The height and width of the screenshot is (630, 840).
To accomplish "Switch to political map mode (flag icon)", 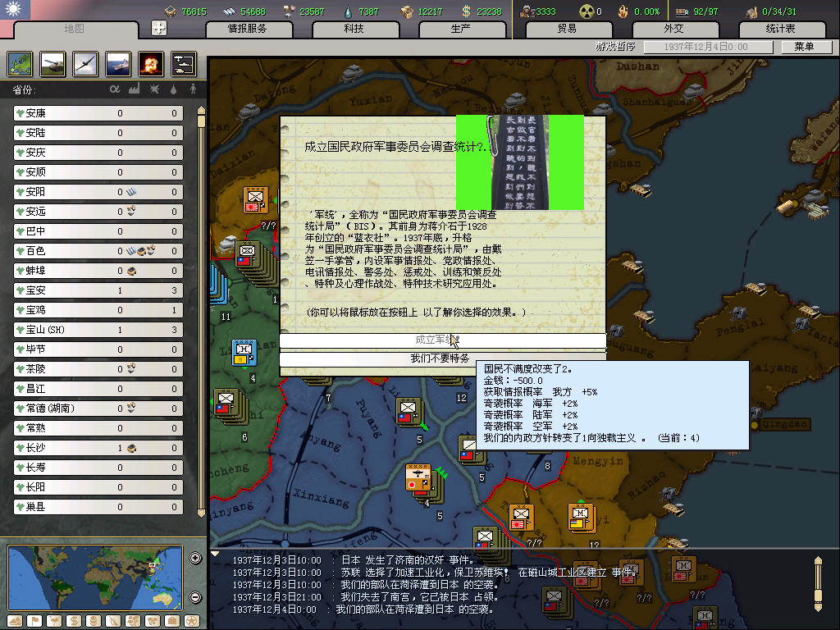I will [34, 621].
